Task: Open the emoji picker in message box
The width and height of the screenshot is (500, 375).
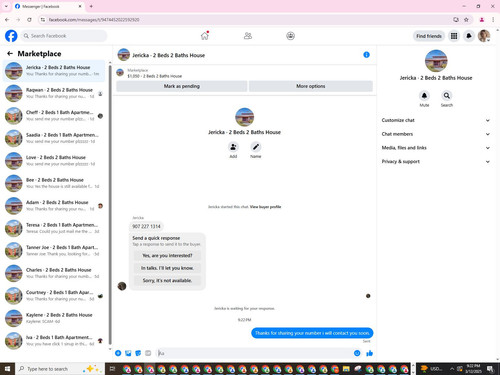Action: pyautogui.click(x=357, y=353)
